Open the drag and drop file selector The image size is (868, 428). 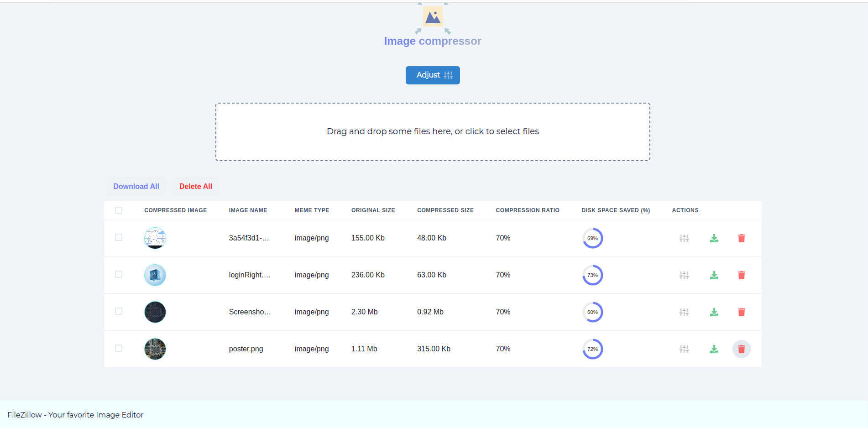433,131
